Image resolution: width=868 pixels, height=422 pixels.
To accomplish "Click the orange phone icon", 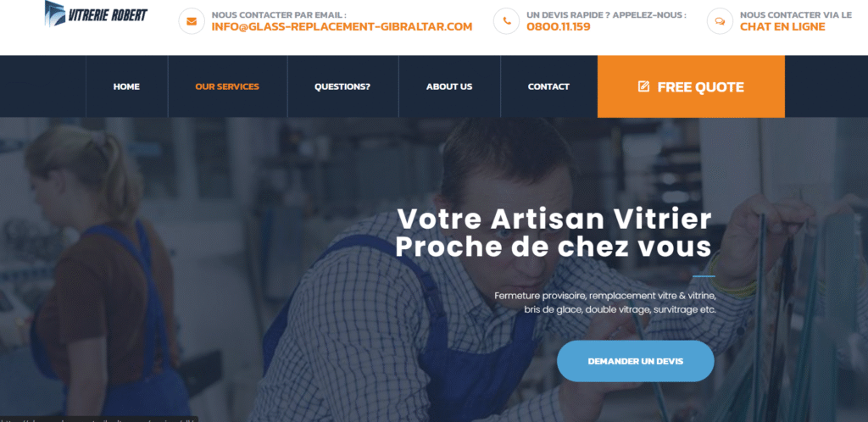I will pos(507,21).
